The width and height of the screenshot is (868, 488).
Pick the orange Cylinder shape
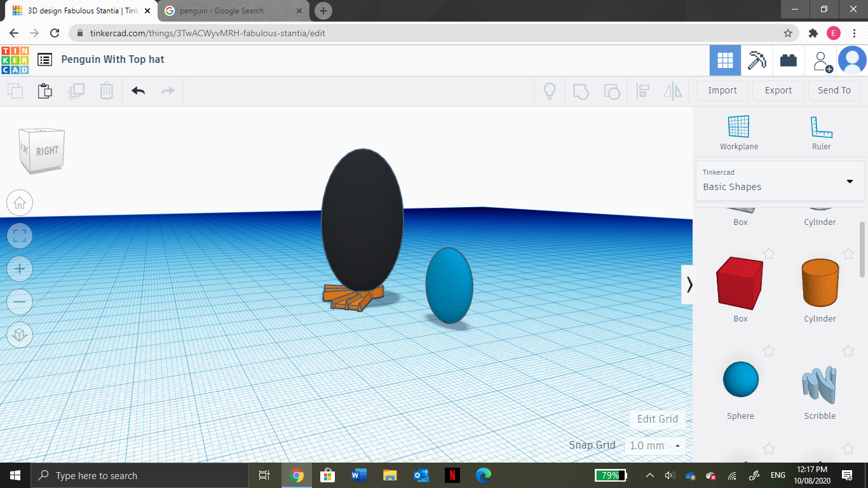(820, 283)
